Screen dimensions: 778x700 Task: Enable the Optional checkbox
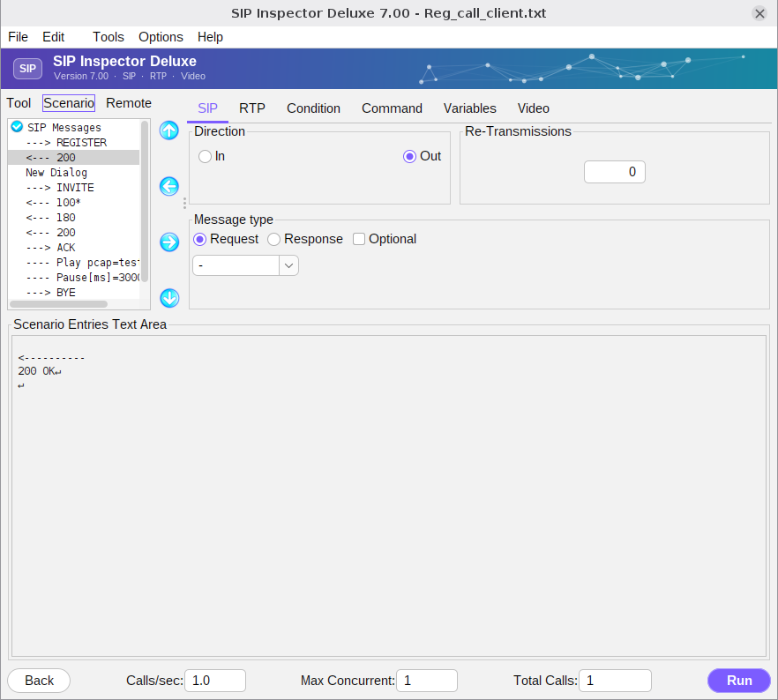(x=359, y=239)
